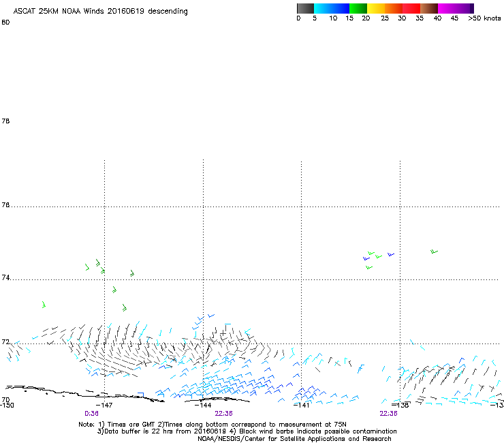Click the yellow 20-25 knots legend segment
Viewport: 504px width, 443px height.
(x=376, y=8)
